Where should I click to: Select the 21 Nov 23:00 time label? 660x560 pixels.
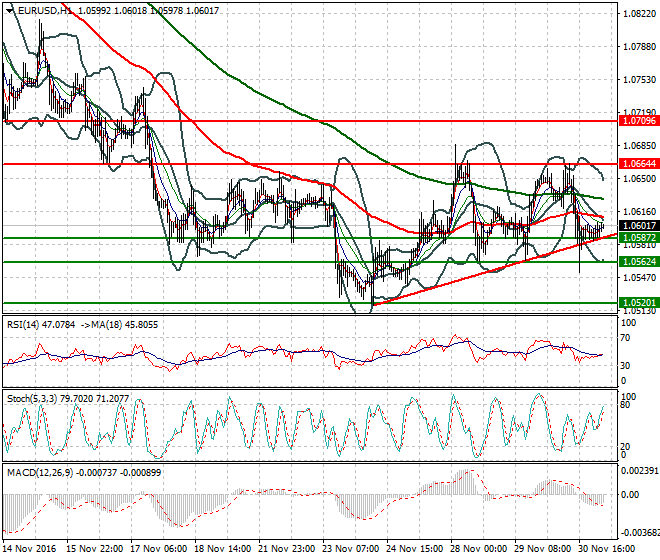pos(286,549)
